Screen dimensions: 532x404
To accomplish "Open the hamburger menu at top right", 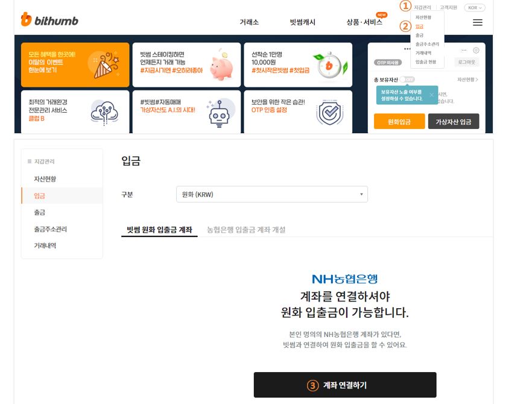I will point(477,22).
